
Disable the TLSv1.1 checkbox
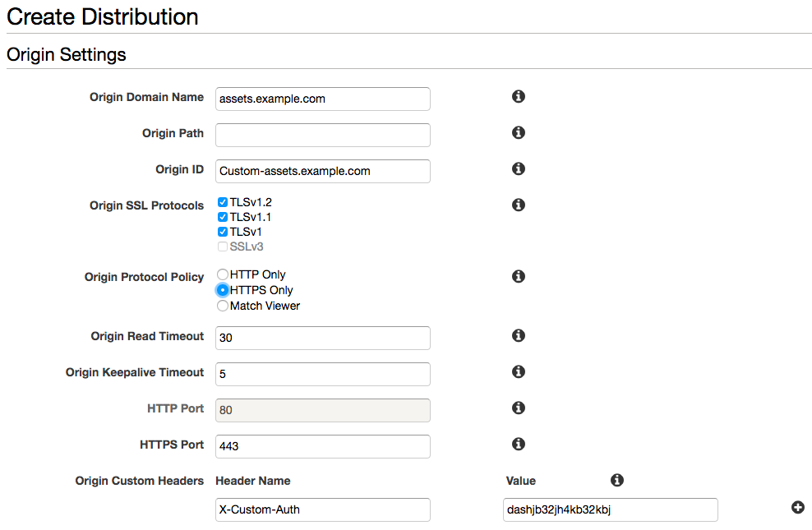(x=222, y=216)
